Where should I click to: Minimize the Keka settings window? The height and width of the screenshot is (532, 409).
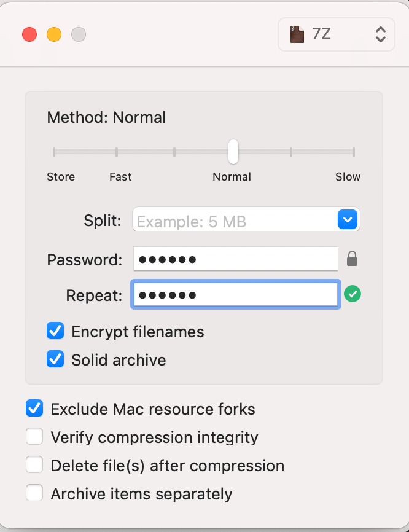(x=54, y=35)
